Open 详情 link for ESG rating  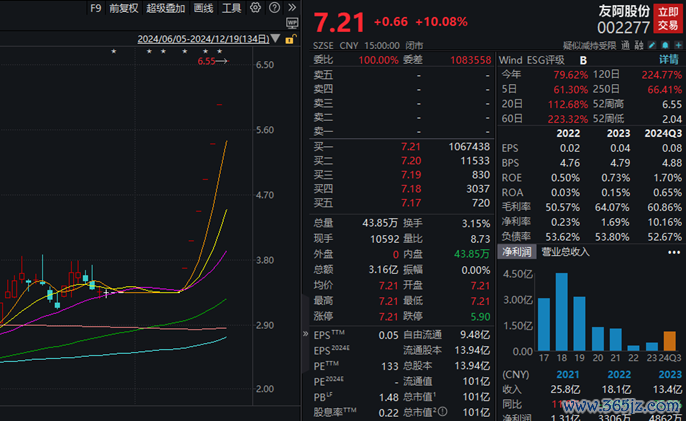pyautogui.click(x=670, y=60)
